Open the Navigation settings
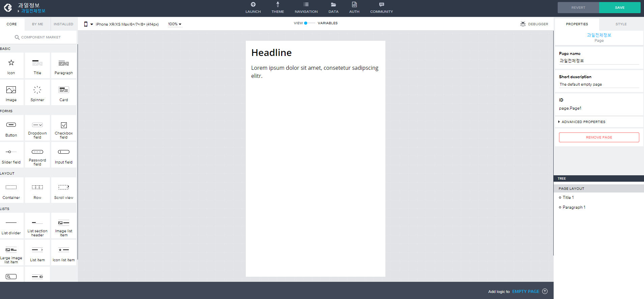The image size is (644, 299). click(x=306, y=8)
